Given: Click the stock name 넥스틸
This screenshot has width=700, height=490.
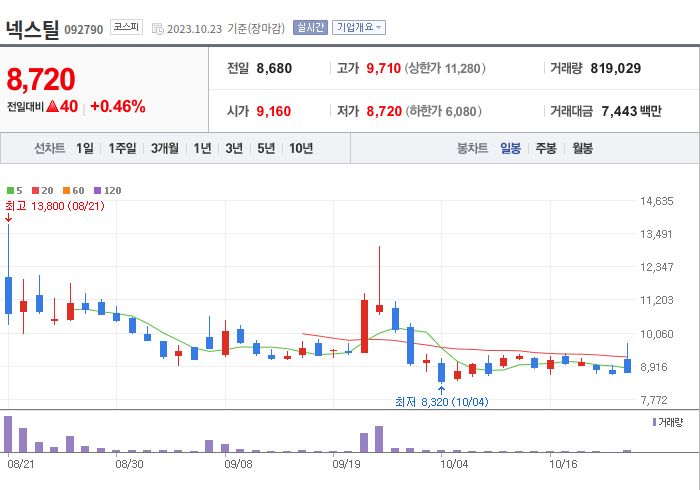Looking at the screenshot, I should pos(32,29).
